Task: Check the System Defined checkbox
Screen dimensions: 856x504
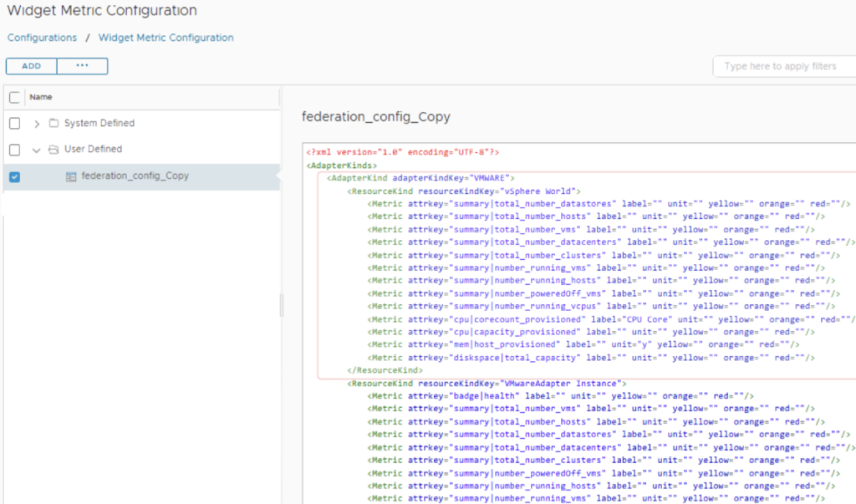Action: click(x=15, y=124)
